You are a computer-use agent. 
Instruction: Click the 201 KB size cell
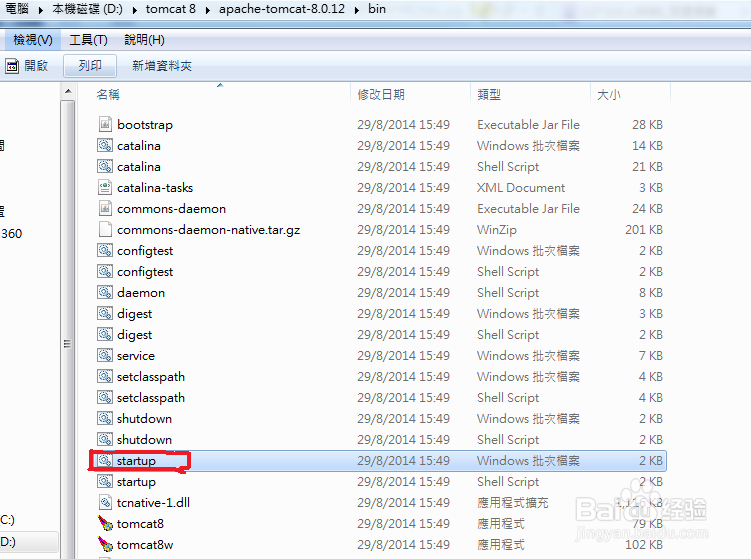644,229
